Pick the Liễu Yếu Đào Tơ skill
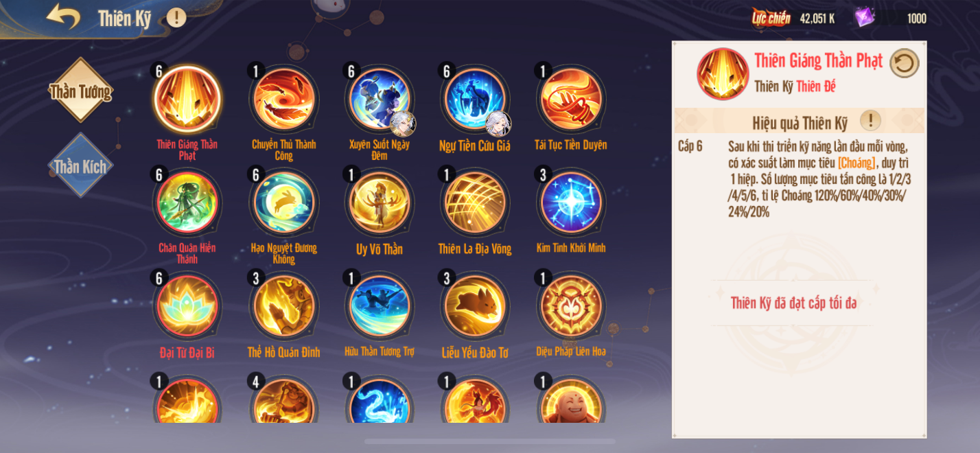Viewport: 980px width, 453px height. point(475,306)
